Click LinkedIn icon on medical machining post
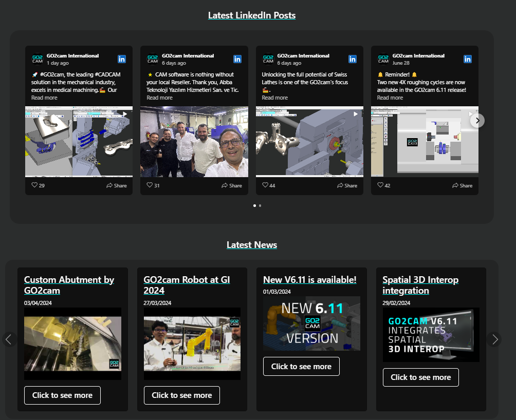Image resolution: width=516 pixels, height=420 pixels. (122, 59)
